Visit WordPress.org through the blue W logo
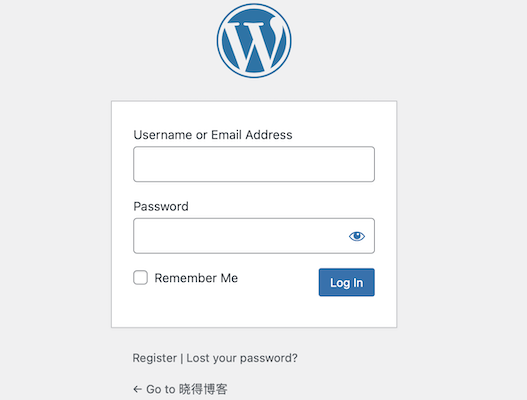This screenshot has width=527, height=400. (x=254, y=41)
